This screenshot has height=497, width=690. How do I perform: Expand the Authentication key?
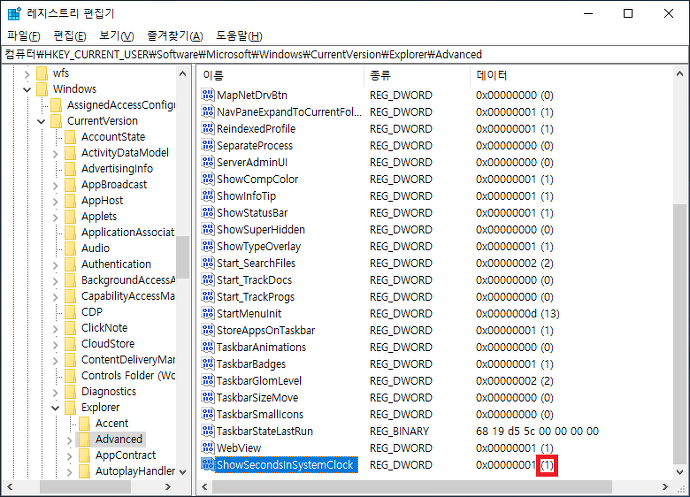tap(55, 265)
